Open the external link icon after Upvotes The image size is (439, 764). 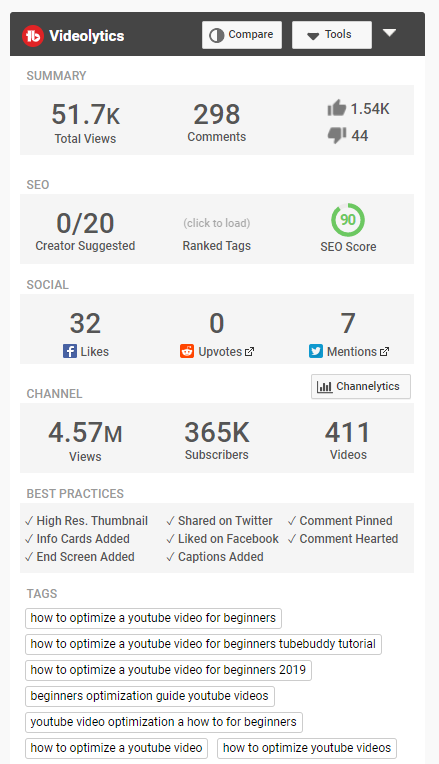click(249, 351)
